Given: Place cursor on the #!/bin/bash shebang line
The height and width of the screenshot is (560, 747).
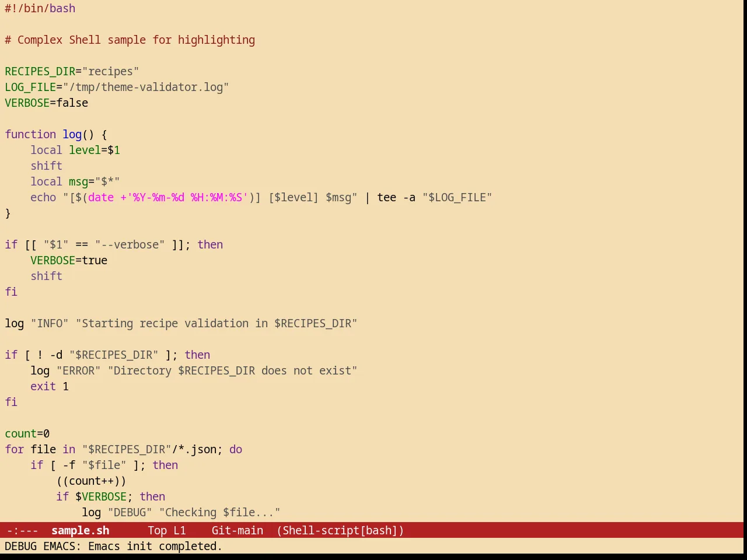Looking at the screenshot, I should (40, 8).
